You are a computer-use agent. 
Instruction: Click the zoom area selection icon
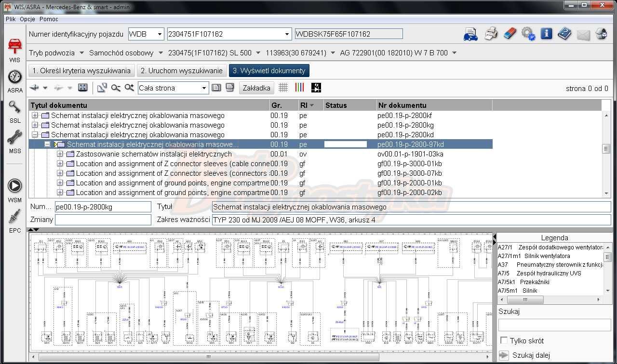[x=102, y=88]
